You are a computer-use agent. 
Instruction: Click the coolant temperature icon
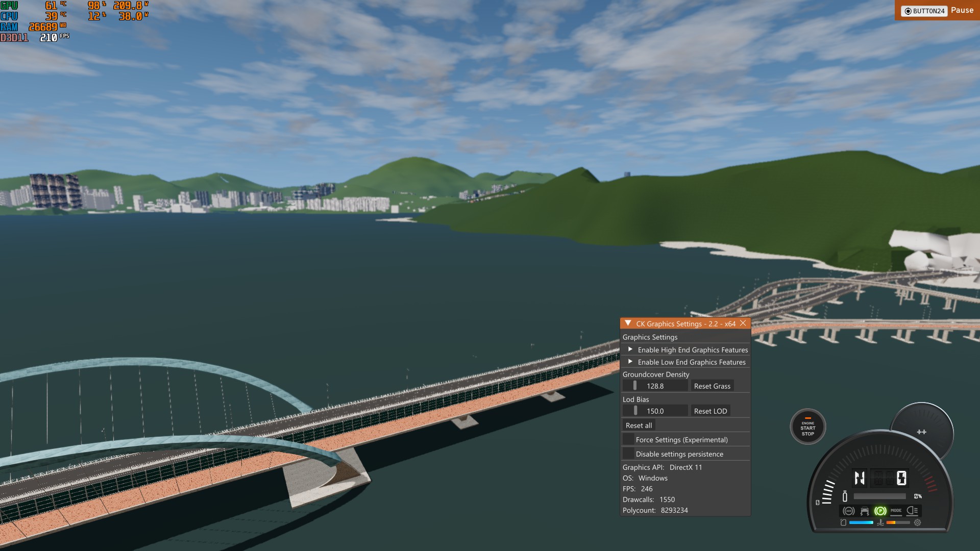[x=880, y=523]
